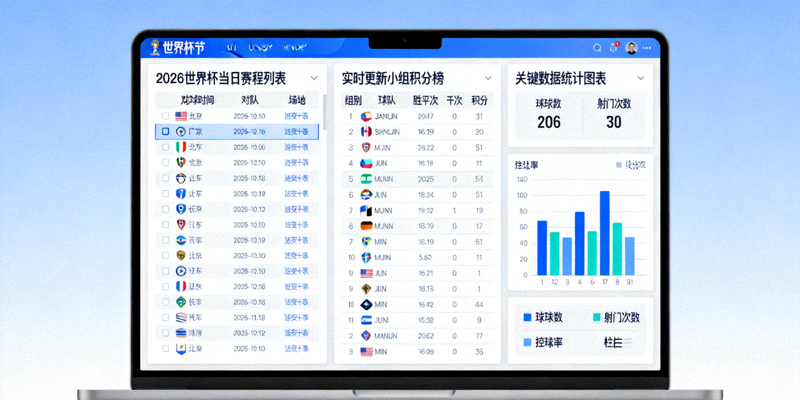
Task: Open the user avatar menu
Action: point(632,48)
